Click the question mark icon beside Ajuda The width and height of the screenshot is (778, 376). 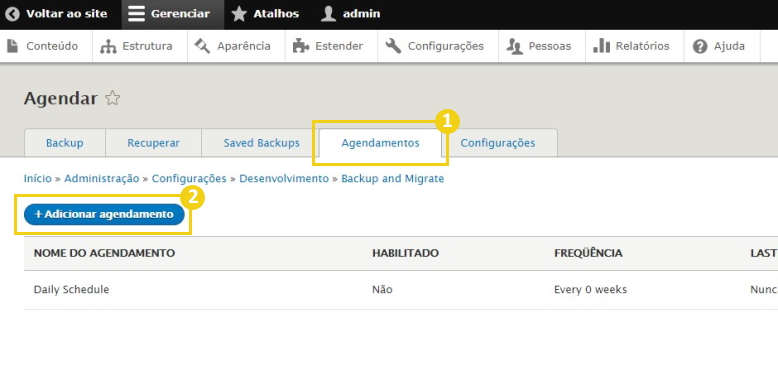pyautogui.click(x=700, y=46)
